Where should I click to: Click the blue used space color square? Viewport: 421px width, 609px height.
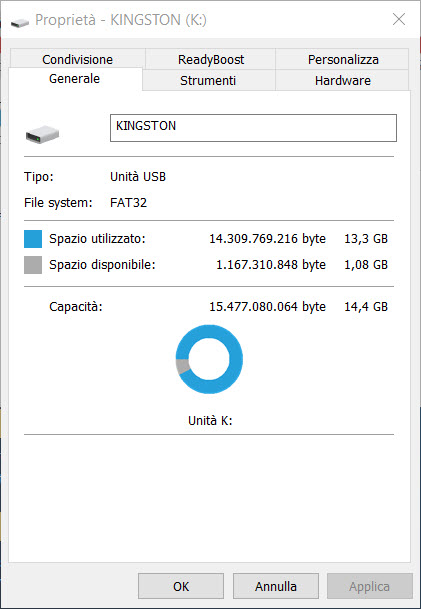point(33,239)
